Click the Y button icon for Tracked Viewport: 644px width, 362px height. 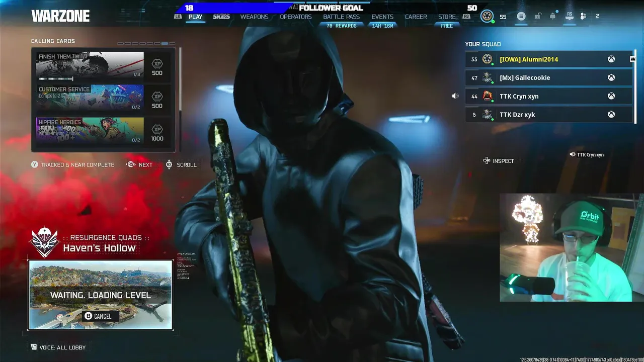[x=35, y=164]
